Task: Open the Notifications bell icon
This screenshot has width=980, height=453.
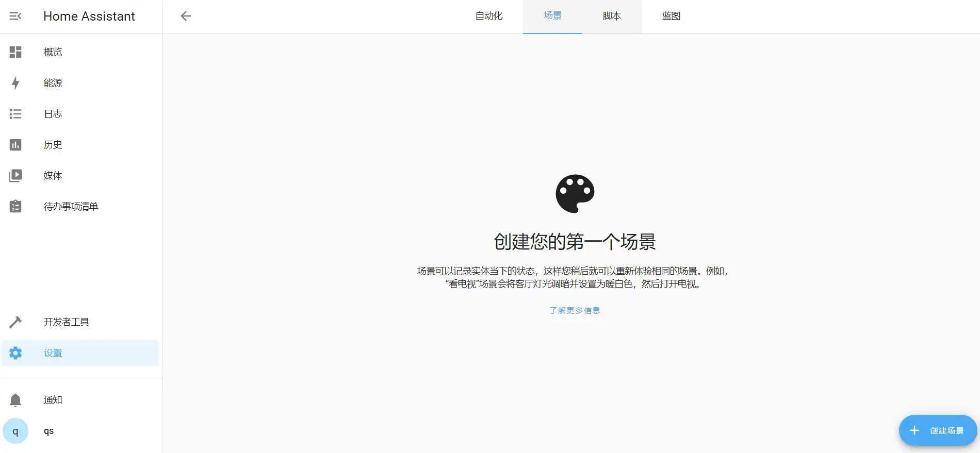Action: click(15, 400)
